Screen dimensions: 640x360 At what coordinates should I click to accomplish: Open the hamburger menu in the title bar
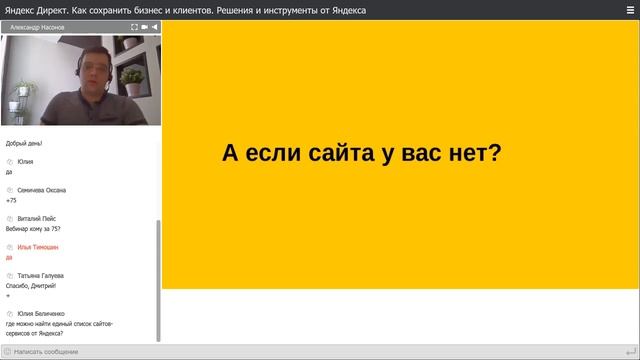[x=630, y=10]
